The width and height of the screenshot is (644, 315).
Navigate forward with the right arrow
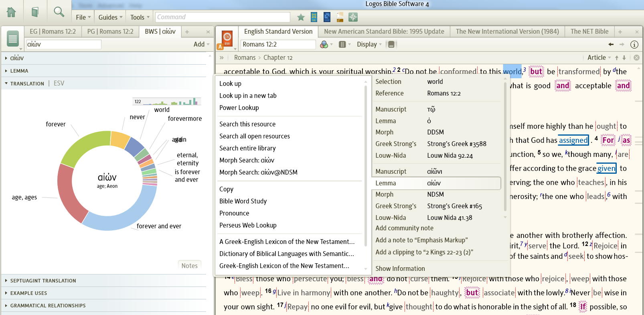pyautogui.click(x=622, y=45)
